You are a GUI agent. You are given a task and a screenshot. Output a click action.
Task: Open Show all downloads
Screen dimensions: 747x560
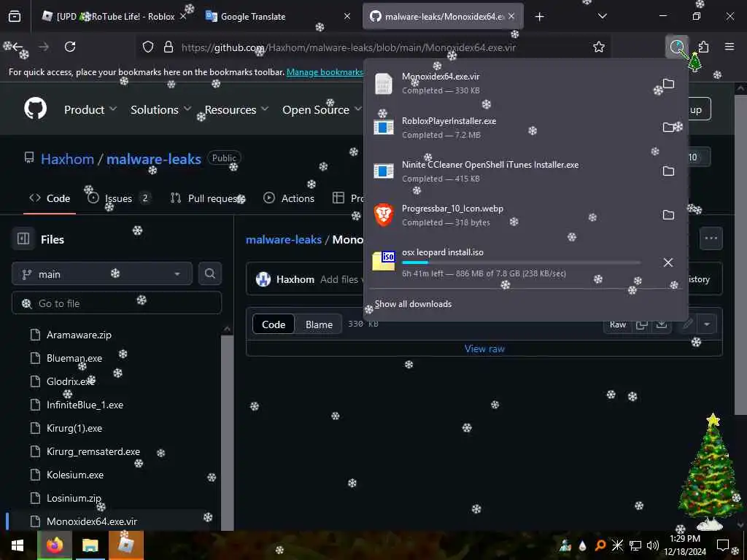coord(413,304)
